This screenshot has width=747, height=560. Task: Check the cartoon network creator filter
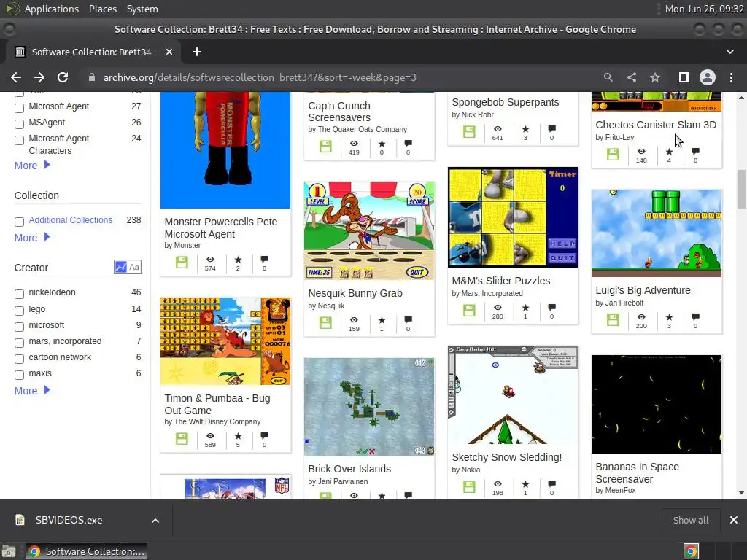click(19, 359)
